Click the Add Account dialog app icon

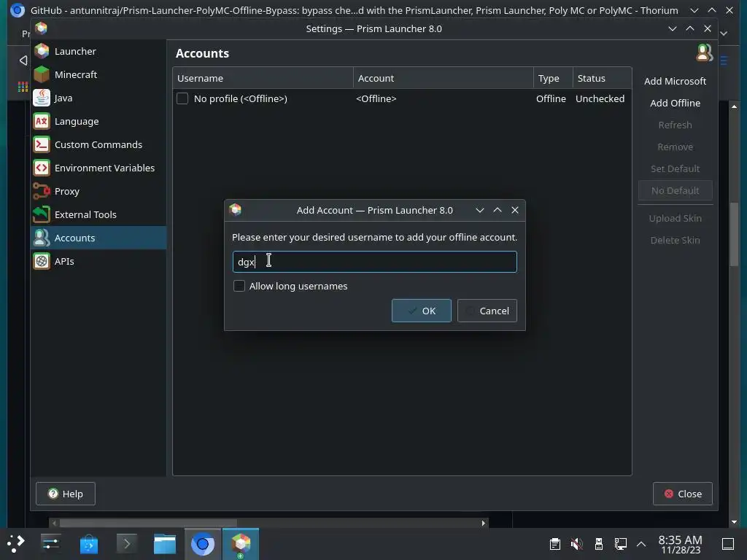pos(236,210)
